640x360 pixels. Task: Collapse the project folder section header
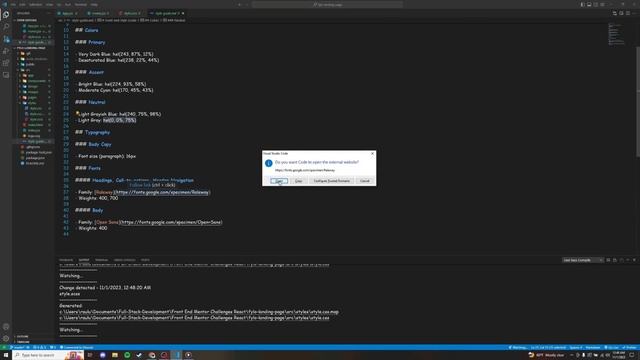pos(31,48)
